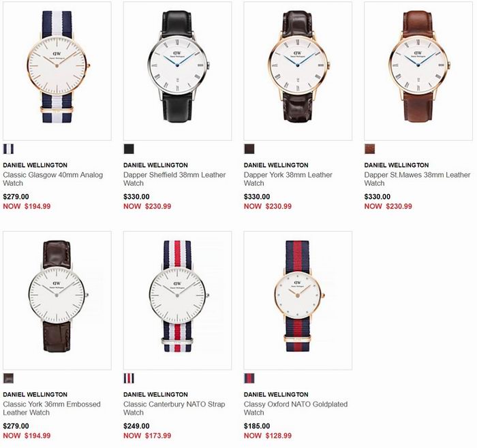Click Classy Oxford NATO Goldplated Watch title
The height and width of the screenshot is (448, 477).
point(296,409)
